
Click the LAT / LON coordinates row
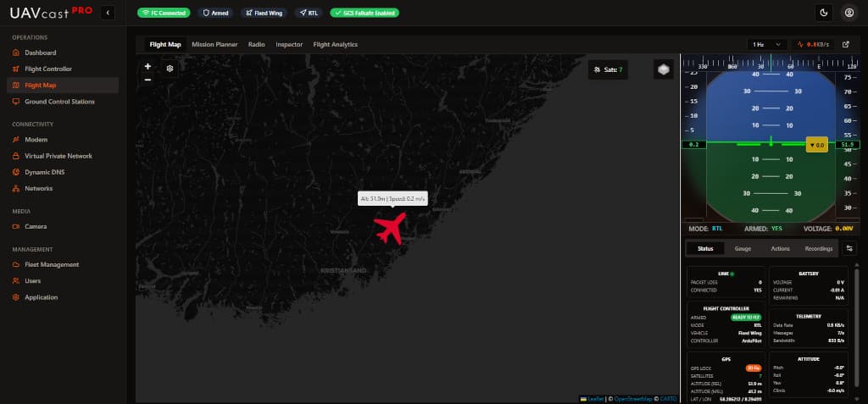pos(726,398)
